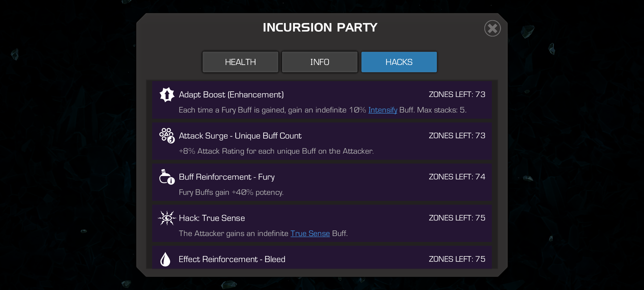This screenshot has height=290, width=644.
Task: Switch to the Health tab
Action: point(240,62)
